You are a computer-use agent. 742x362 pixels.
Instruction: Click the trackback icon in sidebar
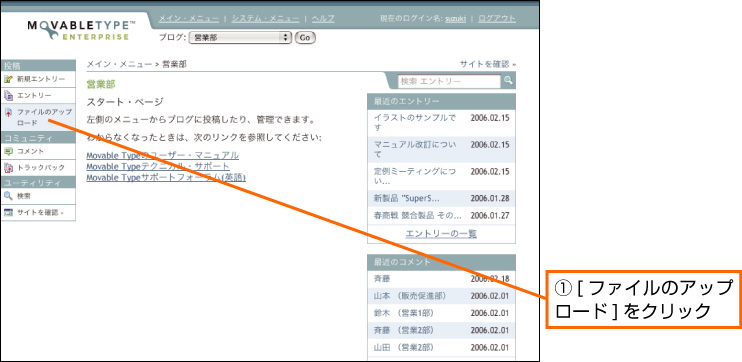click(8, 168)
